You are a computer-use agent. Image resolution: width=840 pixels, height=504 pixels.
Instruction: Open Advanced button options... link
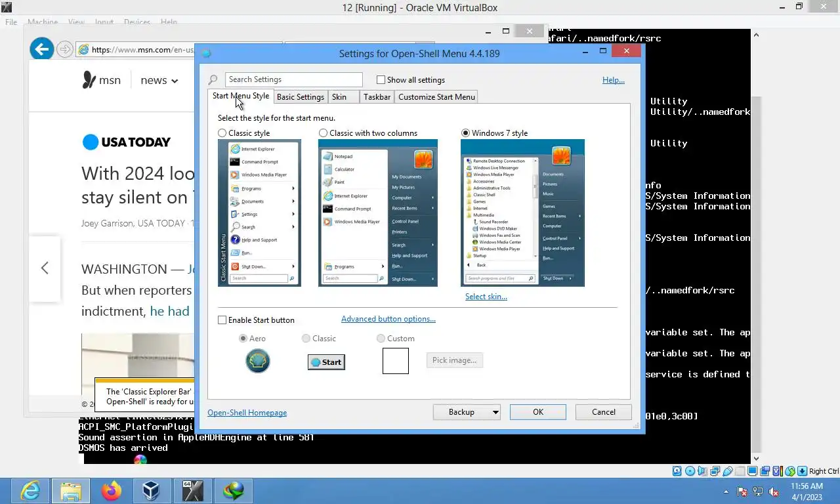(x=388, y=319)
